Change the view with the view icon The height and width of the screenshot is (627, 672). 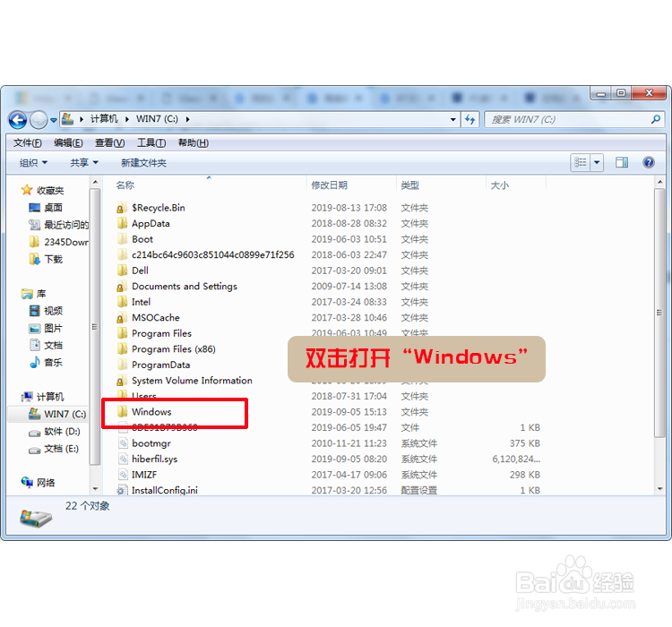click(581, 162)
